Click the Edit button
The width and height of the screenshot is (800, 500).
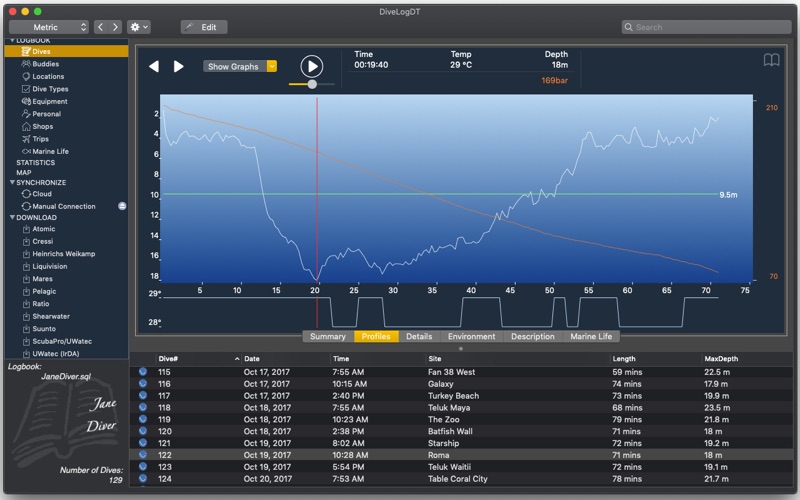[x=204, y=27]
